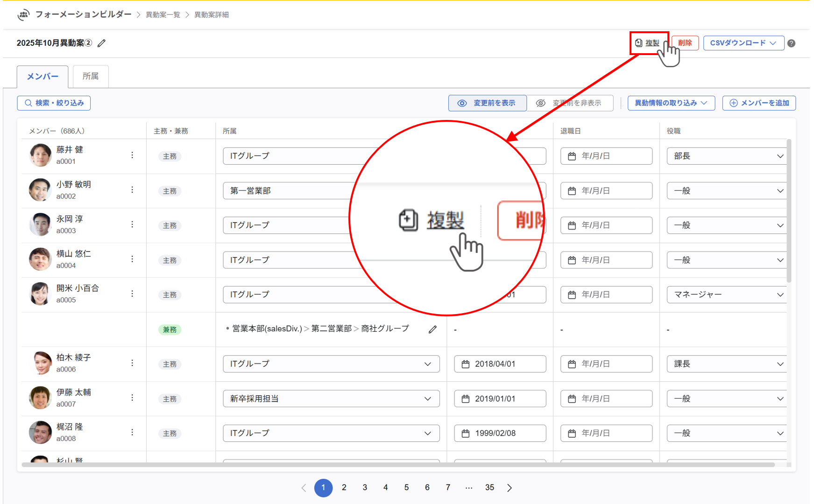Expand 役職 dropdown showing マネージャー
The width and height of the screenshot is (814, 504).
(x=728, y=294)
